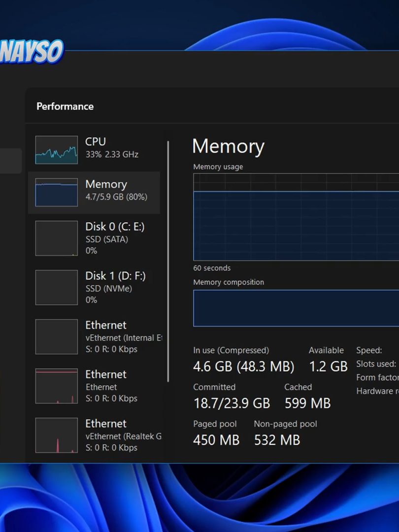Click the "Available" label

click(326, 350)
